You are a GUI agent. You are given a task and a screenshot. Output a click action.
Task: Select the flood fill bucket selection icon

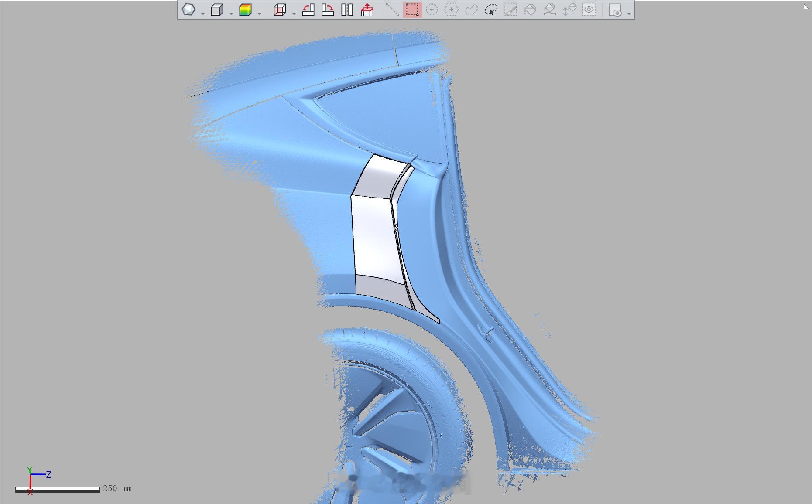tap(530, 10)
